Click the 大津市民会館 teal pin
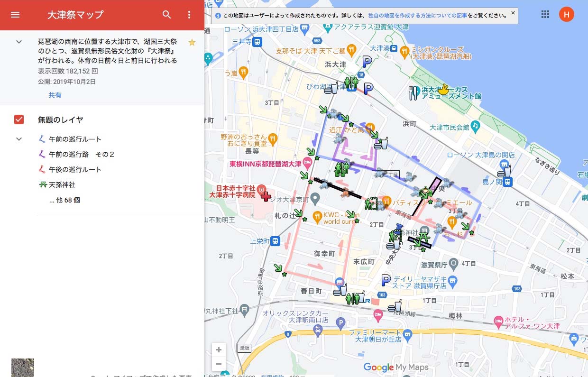Image resolution: width=588 pixels, height=377 pixels. point(476,127)
